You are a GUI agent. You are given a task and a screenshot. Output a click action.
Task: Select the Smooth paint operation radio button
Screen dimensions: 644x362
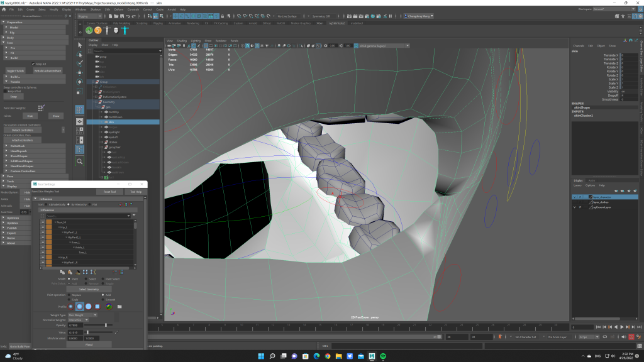coord(101,299)
